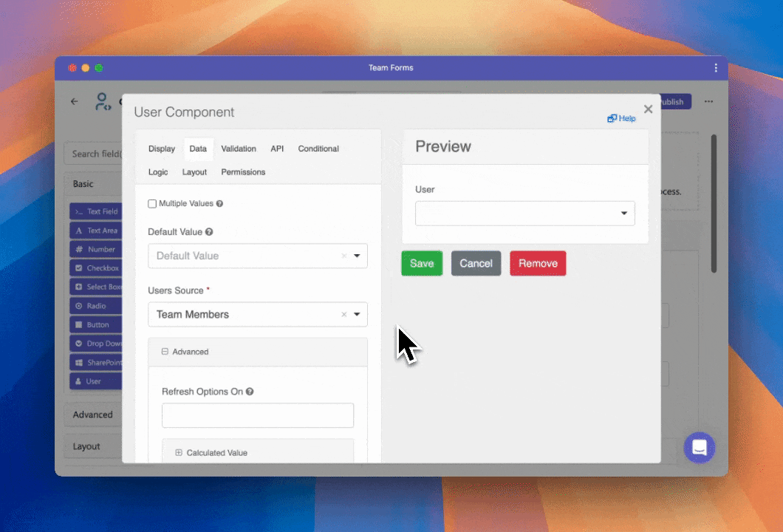Enable the Multiple Values checkbox

(x=152, y=204)
